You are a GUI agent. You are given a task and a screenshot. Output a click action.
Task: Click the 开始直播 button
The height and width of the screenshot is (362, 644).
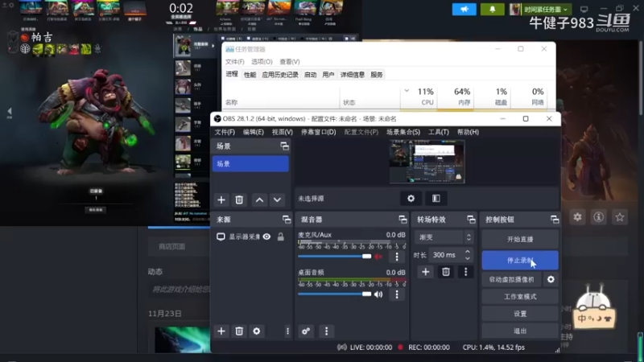click(520, 239)
